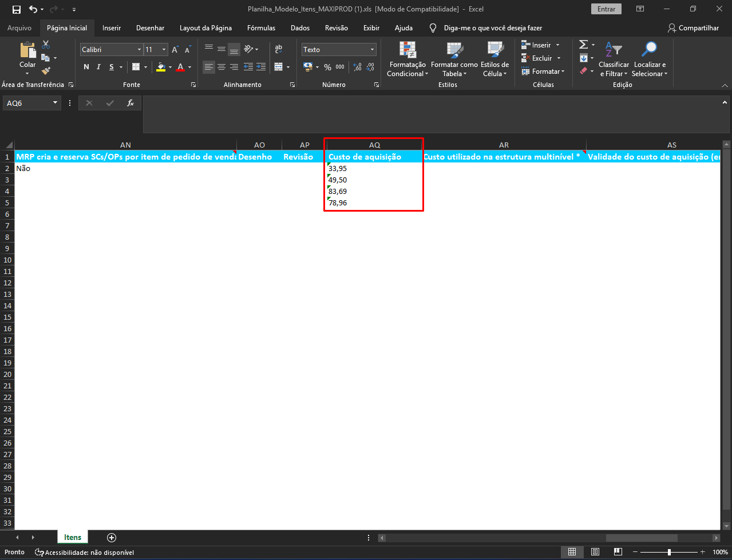Click the Compartilhar button

click(693, 28)
